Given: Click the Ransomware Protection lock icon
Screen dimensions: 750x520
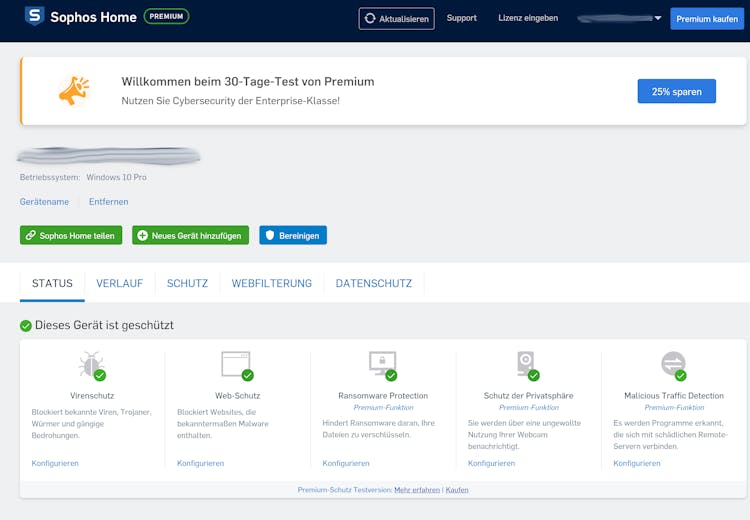Looking at the screenshot, I should [382, 364].
